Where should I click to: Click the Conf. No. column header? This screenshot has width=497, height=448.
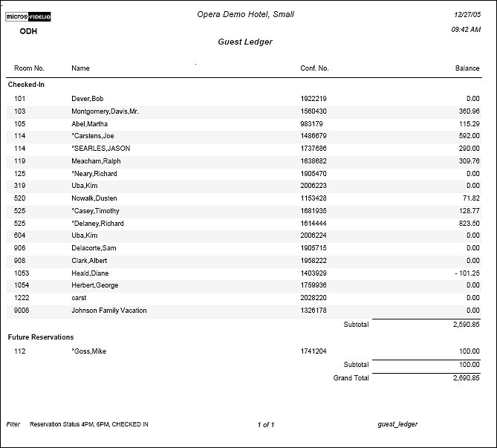point(314,68)
